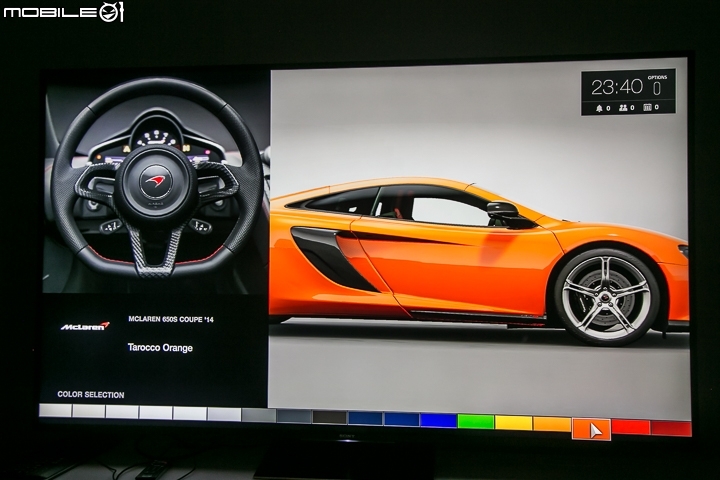
Task: Choose the yellow color swatch
Action: point(513,423)
